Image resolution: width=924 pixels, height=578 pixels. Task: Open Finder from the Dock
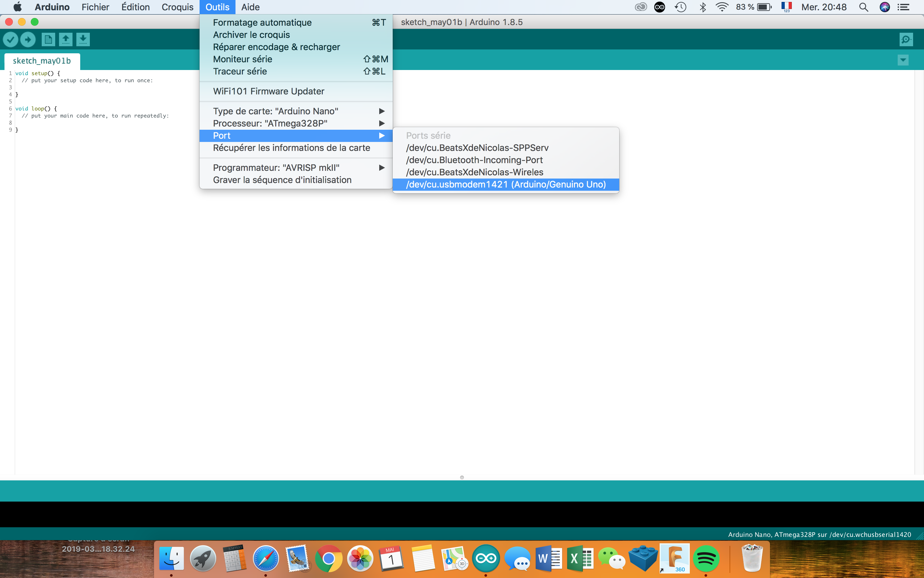(x=171, y=558)
